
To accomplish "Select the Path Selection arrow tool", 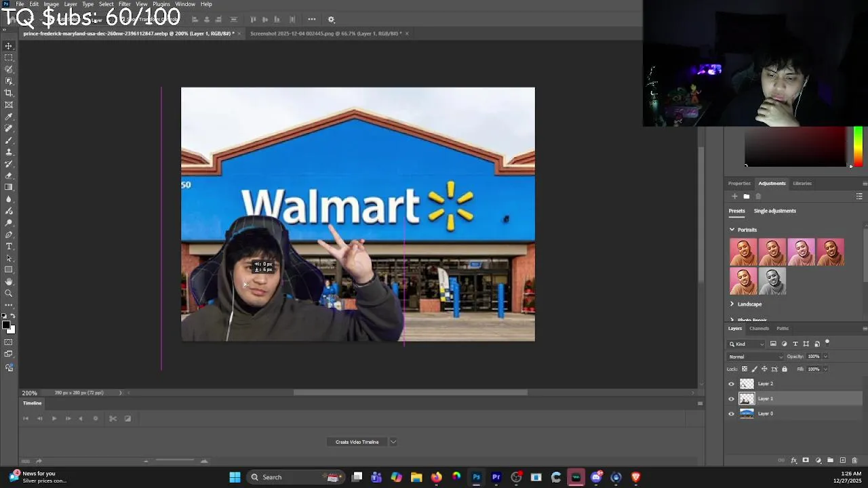I will (x=9, y=258).
